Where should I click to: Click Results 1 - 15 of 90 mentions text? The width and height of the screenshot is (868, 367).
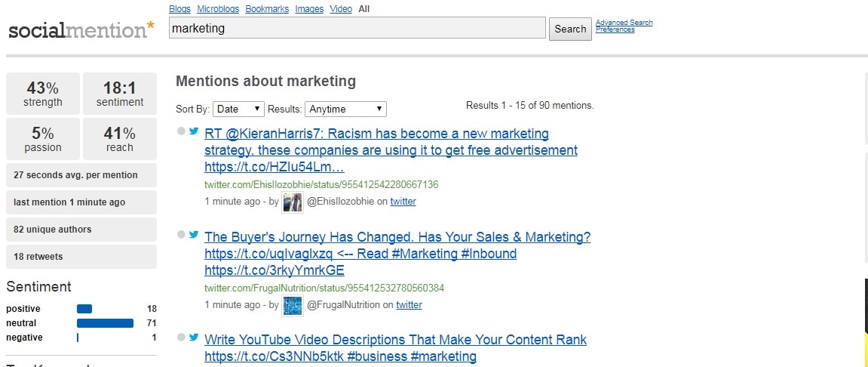coord(529,105)
